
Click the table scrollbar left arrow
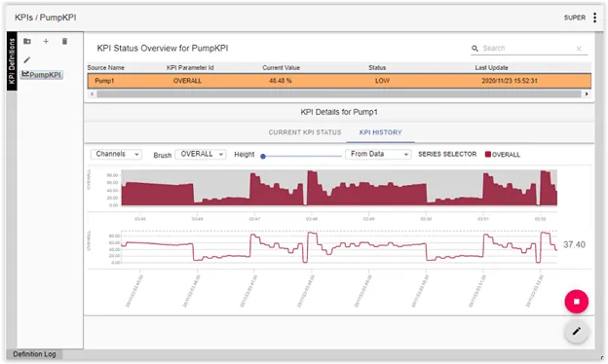tap(92, 94)
